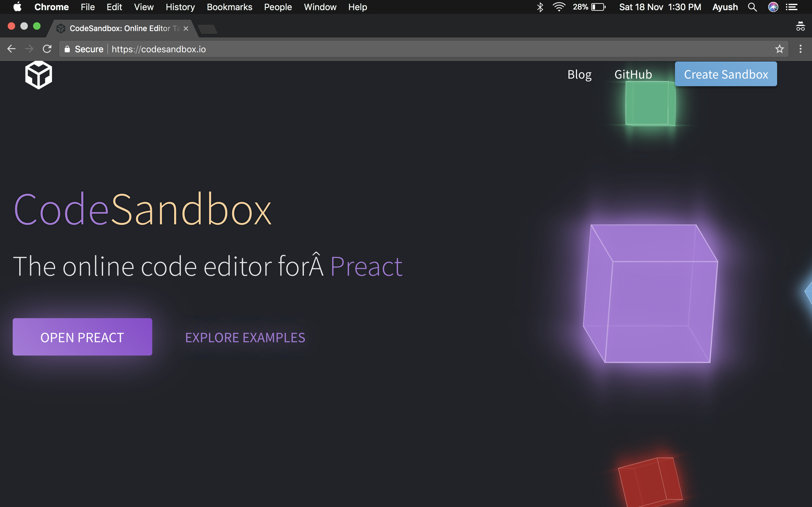The height and width of the screenshot is (507, 812).
Task: Check the Bluetooth status icon
Action: pyautogui.click(x=540, y=7)
